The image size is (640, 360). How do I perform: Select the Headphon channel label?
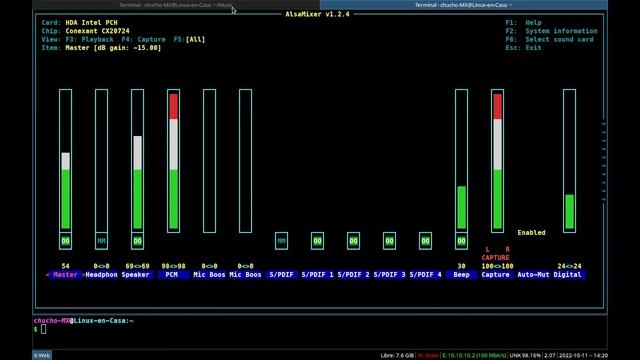click(x=101, y=275)
